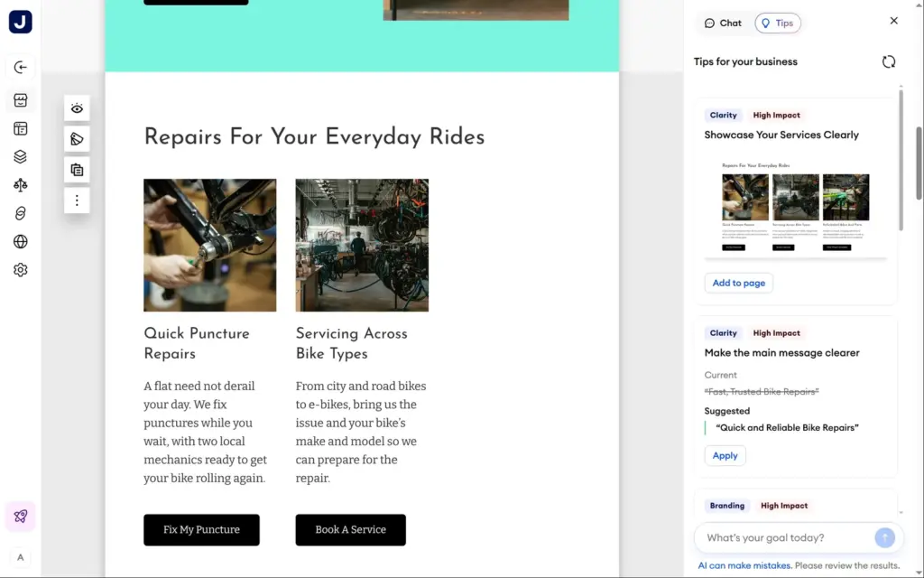Open the page layout sidebar icon
This screenshot has width=924, height=578.
(x=21, y=128)
